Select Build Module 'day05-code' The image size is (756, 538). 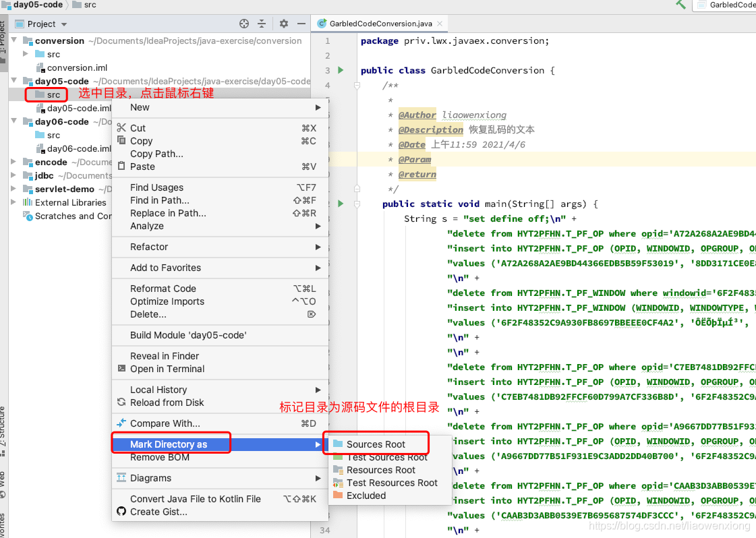[220, 335]
